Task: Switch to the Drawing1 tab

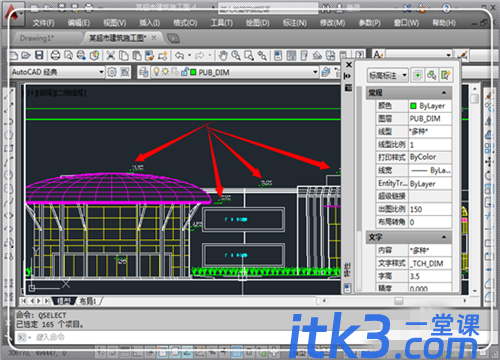Action: click(x=37, y=38)
